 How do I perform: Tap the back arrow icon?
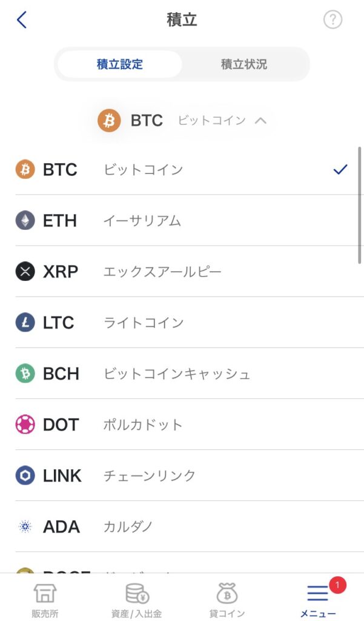click(x=22, y=20)
